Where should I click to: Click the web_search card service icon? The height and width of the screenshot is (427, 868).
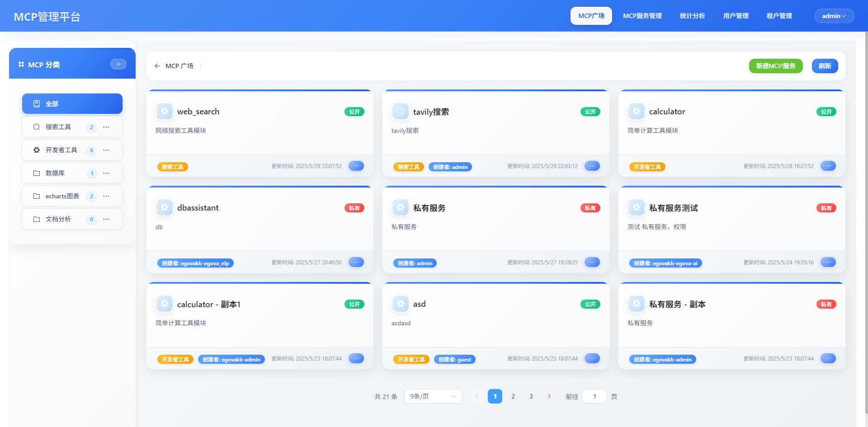(x=165, y=111)
